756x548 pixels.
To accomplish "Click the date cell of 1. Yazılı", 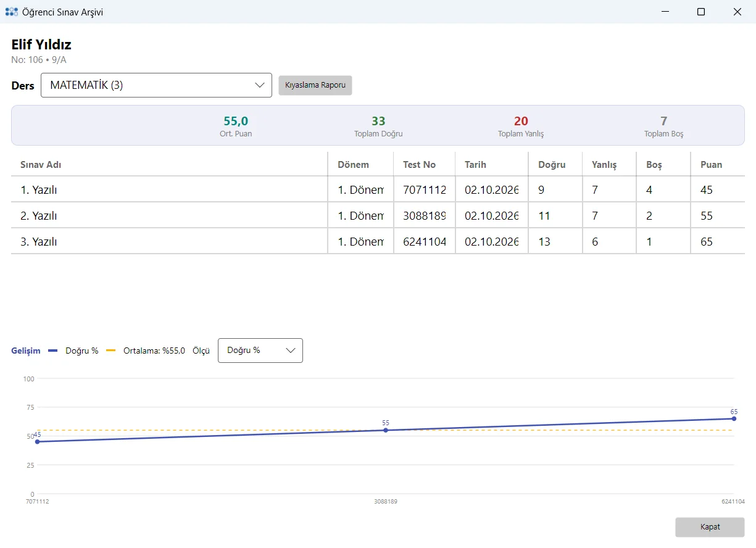I will (492, 190).
